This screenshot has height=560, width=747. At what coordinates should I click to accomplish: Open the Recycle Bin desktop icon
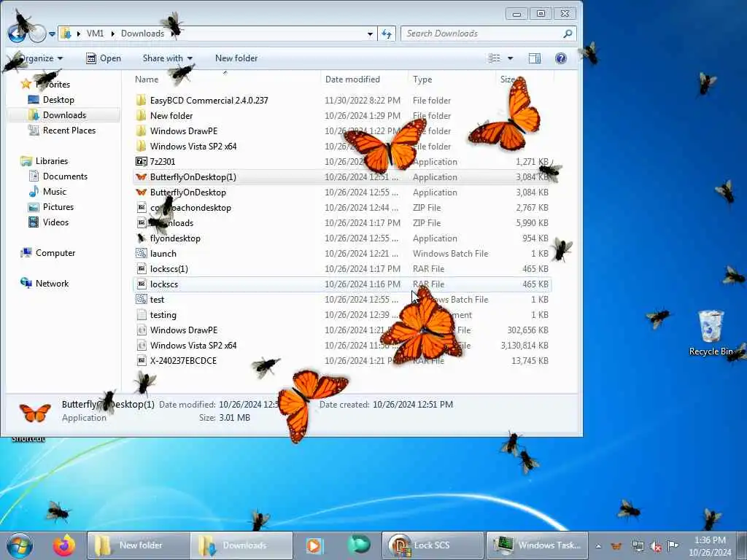[x=711, y=332]
